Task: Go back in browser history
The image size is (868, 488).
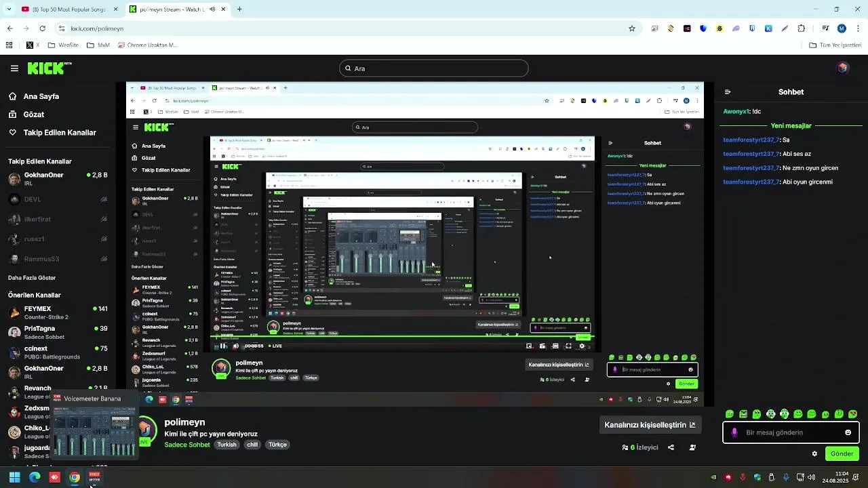Action: coord(10,28)
